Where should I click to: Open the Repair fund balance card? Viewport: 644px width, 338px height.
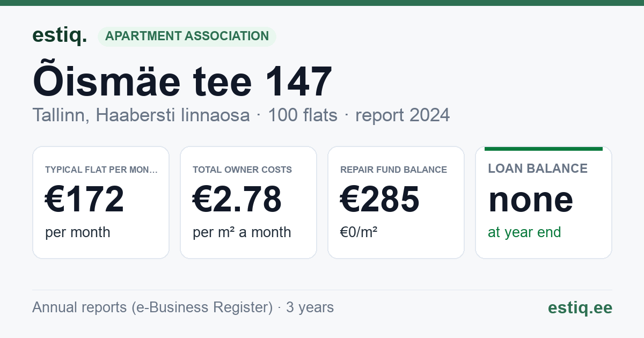pyautogui.click(x=396, y=202)
